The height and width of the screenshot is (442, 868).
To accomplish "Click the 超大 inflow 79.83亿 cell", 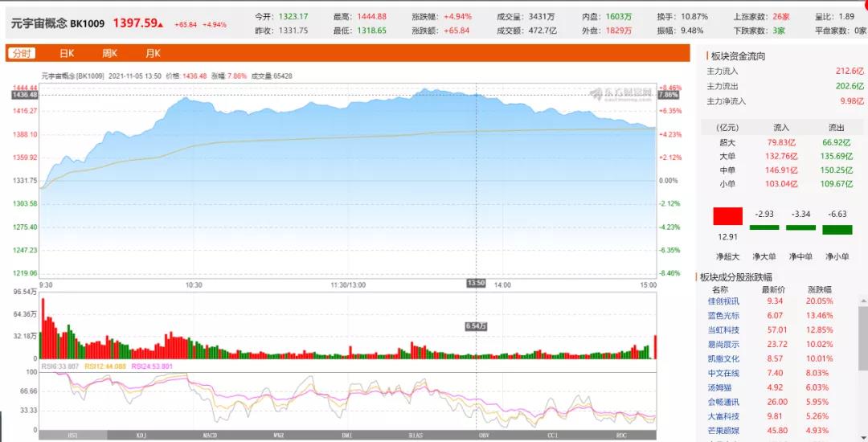I will tap(781, 143).
